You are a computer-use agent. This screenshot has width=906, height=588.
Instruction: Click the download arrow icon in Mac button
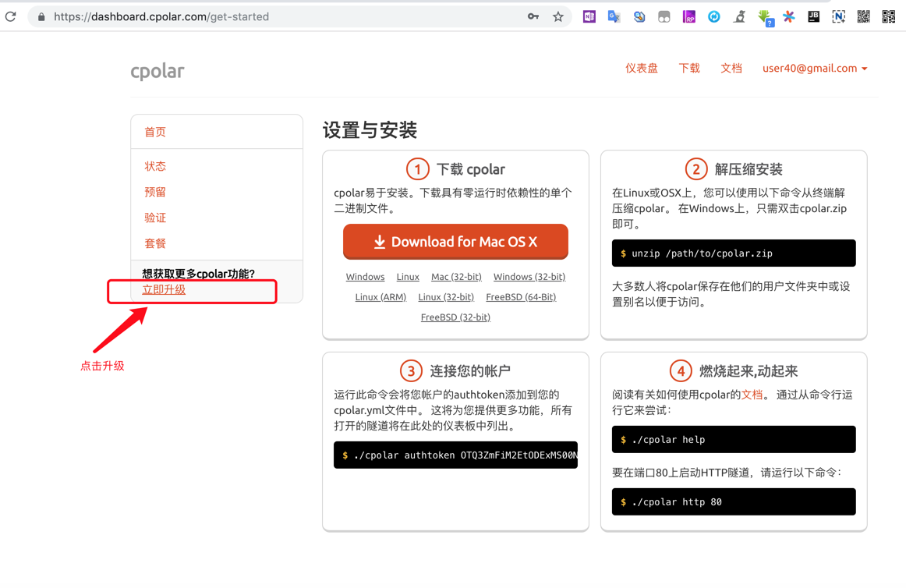click(x=379, y=242)
